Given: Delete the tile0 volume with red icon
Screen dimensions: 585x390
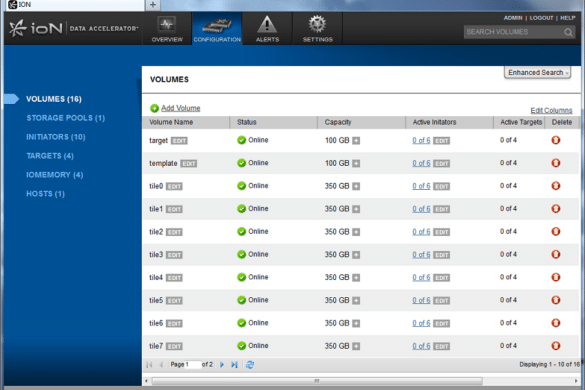Looking at the screenshot, I should point(556,185).
